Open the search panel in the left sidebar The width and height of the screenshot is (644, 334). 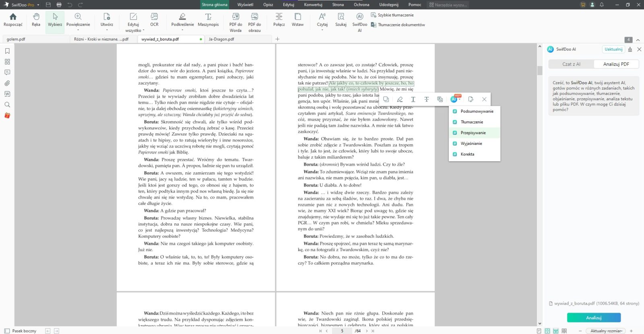point(7,105)
